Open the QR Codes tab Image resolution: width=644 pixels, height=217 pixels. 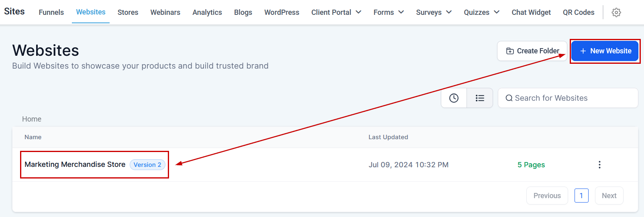(x=579, y=12)
